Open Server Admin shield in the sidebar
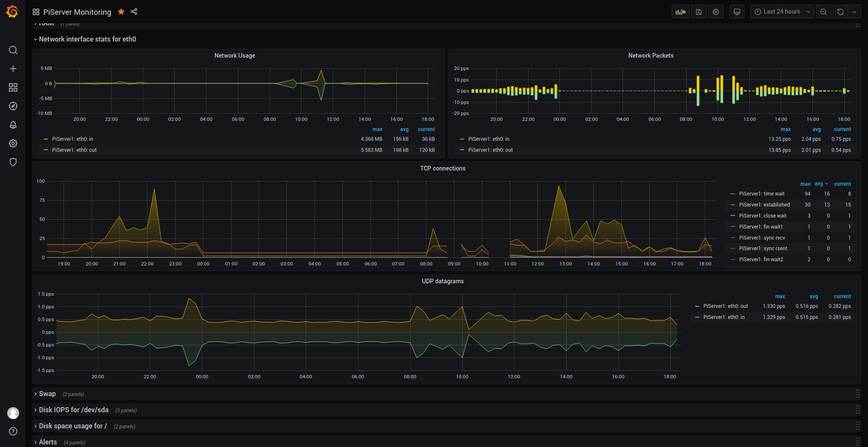 pyautogui.click(x=13, y=162)
